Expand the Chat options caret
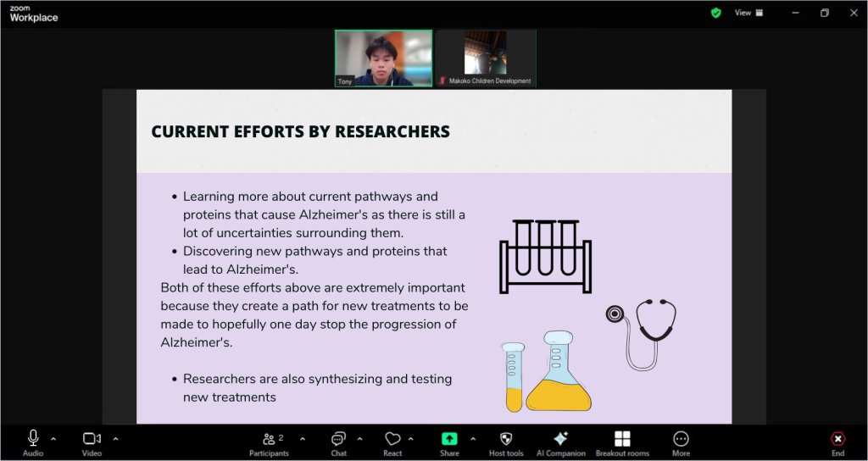 point(359,439)
